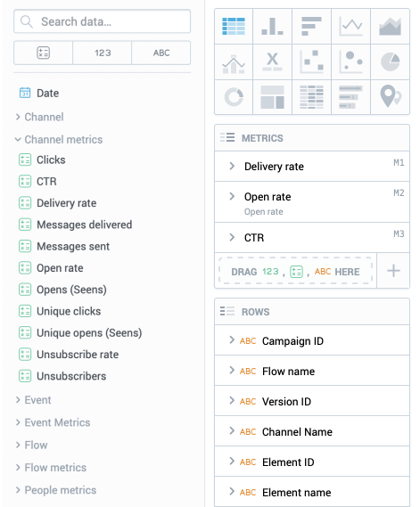Expand the Campaign ID row item
The image size is (420, 507).
coord(232,340)
